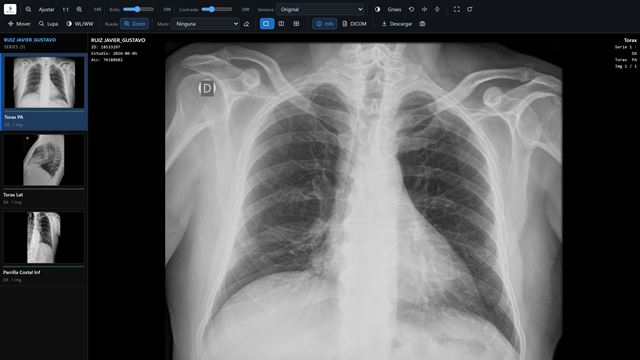
Task: Click the app logo in the top-left corner
Action: coord(10,9)
